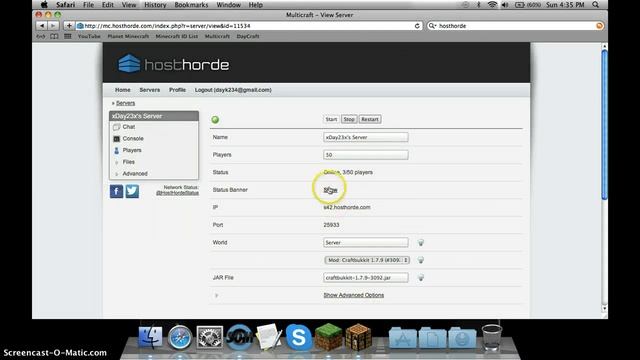Click the Status Banner Show link
640x360 pixels.
(x=330, y=190)
